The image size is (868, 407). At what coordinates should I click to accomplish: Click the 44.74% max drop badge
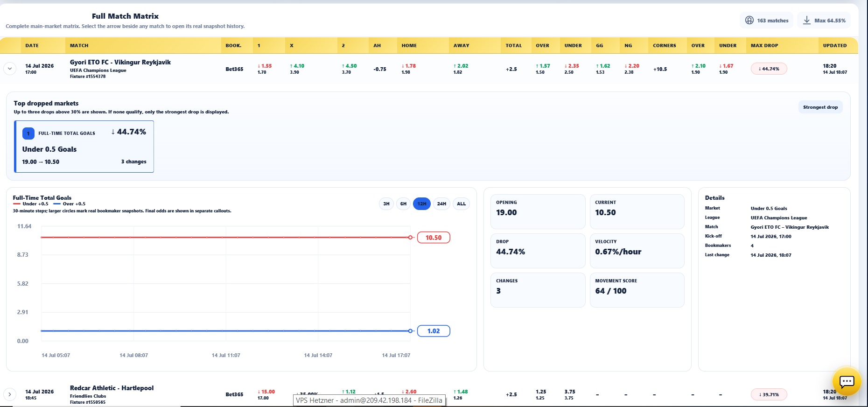pos(769,69)
